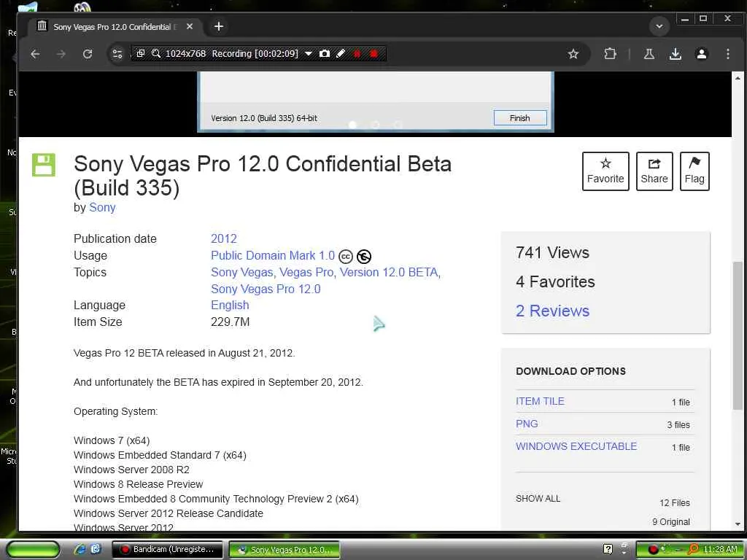Click the help question-mark icon in taskbar

(x=608, y=549)
